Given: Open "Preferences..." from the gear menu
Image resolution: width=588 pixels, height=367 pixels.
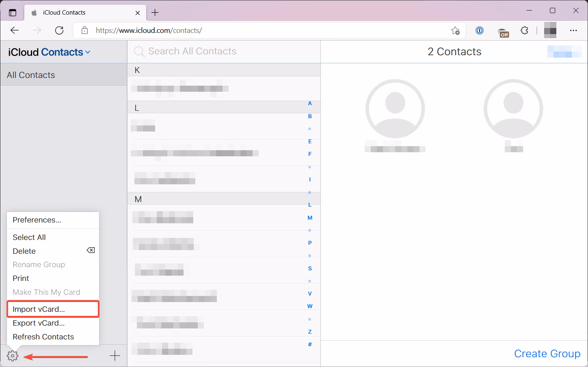Looking at the screenshot, I should 37,220.
